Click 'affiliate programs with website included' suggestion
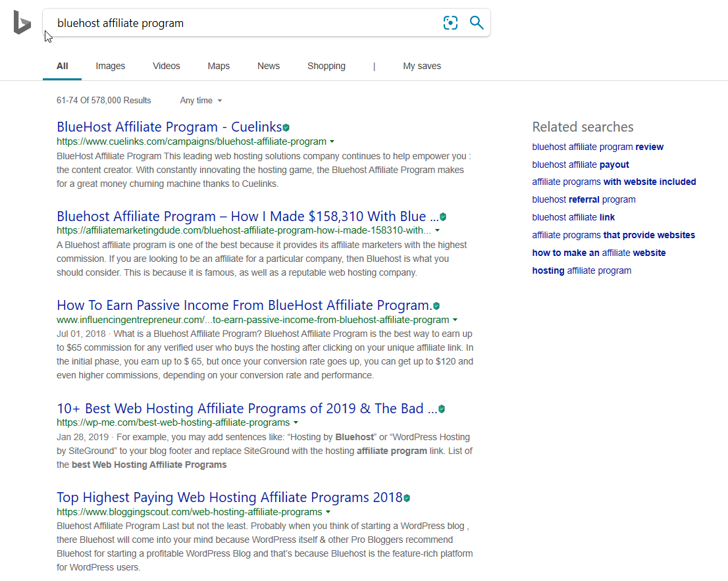The height and width of the screenshot is (581, 728). [613, 182]
